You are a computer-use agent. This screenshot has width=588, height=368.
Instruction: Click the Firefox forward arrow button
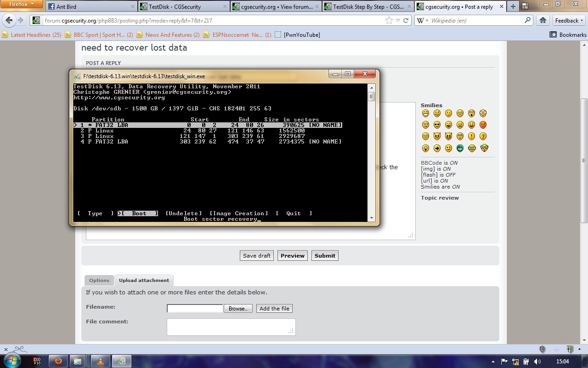pos(21,21)
